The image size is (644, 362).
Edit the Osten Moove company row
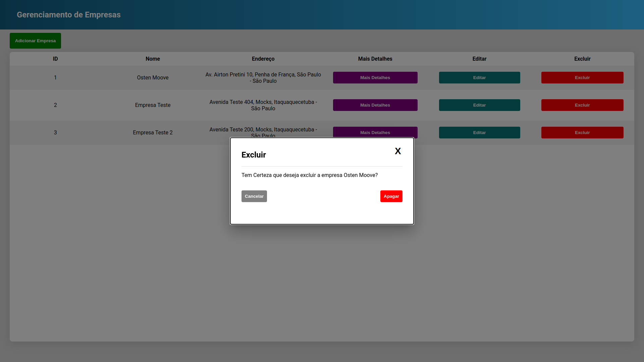(x=479, y=78)
